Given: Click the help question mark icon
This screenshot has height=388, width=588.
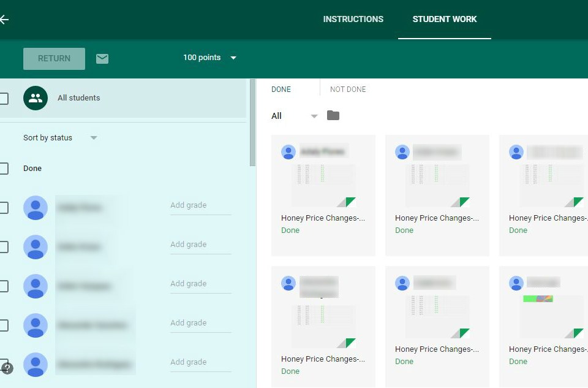Looking at the screenshot, I should point(7,368).
